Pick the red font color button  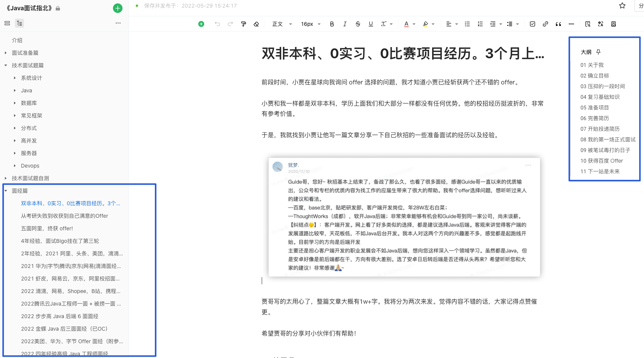tap(406, 24)
